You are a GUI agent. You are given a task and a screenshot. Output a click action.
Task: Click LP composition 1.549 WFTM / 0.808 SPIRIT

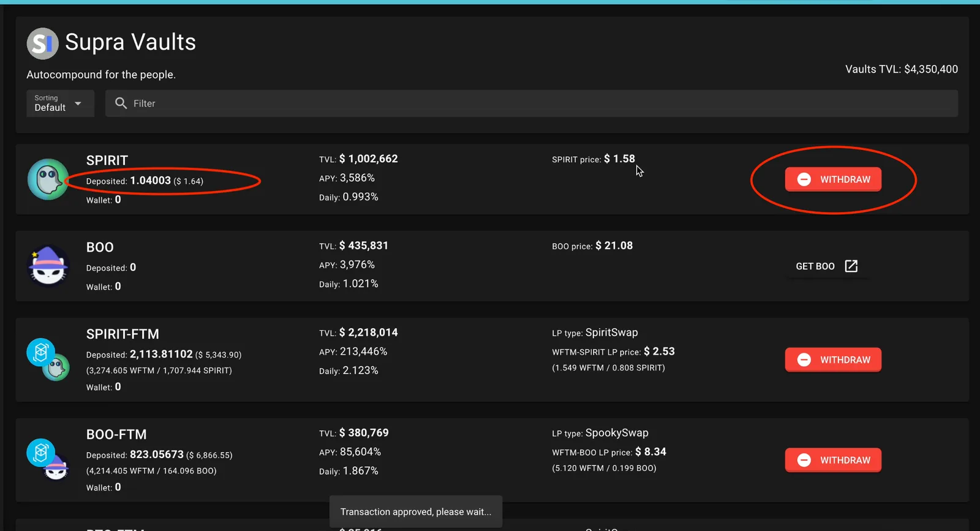pos(608,368)
